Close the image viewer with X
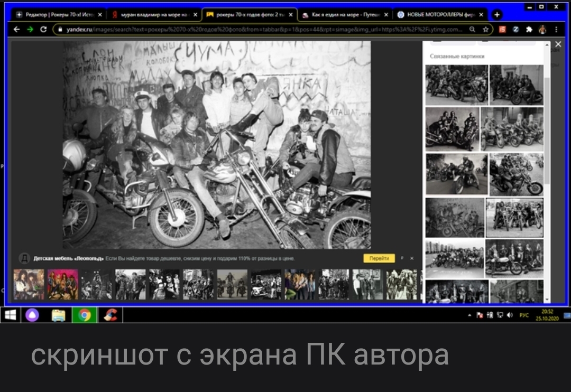 point(558,45)
